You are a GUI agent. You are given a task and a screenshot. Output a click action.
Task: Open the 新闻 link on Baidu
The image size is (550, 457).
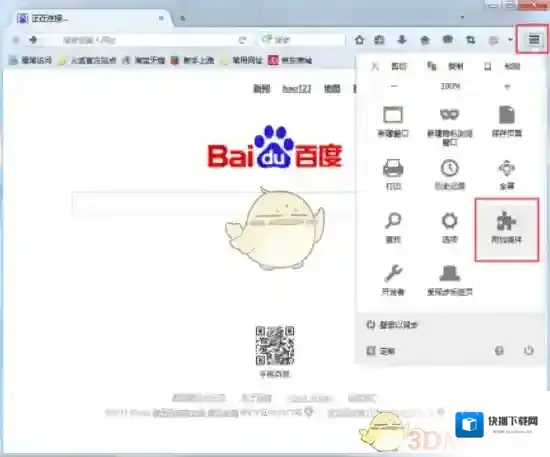coord(262,89)
